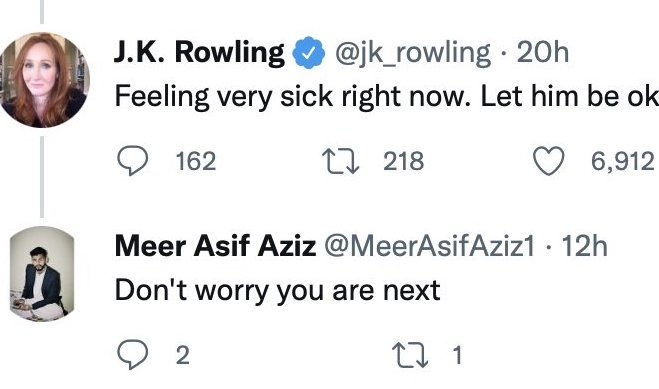Open the J.K. Rowling display name

click(199, 53)
